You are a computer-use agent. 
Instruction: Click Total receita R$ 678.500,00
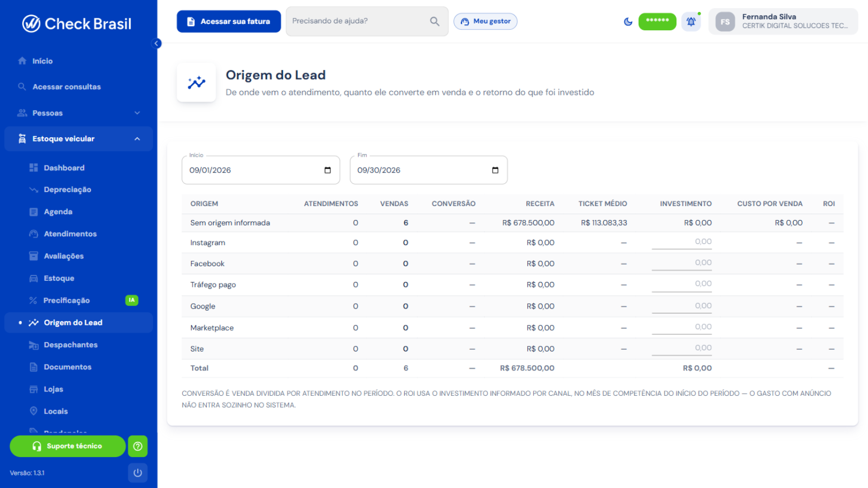(527, 368)
